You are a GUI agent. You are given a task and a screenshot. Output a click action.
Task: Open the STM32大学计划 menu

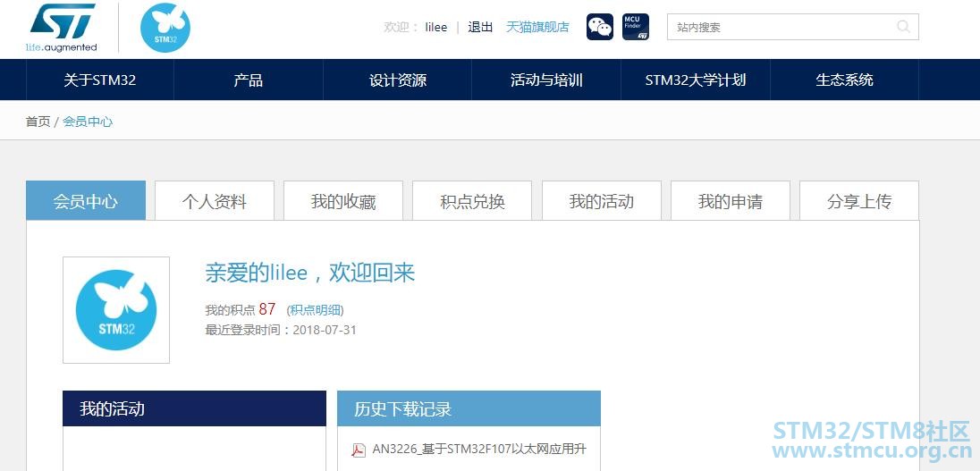click(696, 80)
